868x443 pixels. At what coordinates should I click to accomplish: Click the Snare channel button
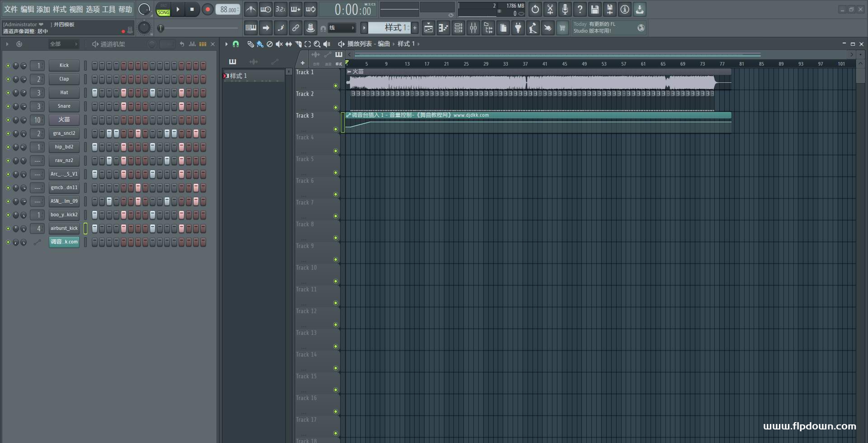64,106
